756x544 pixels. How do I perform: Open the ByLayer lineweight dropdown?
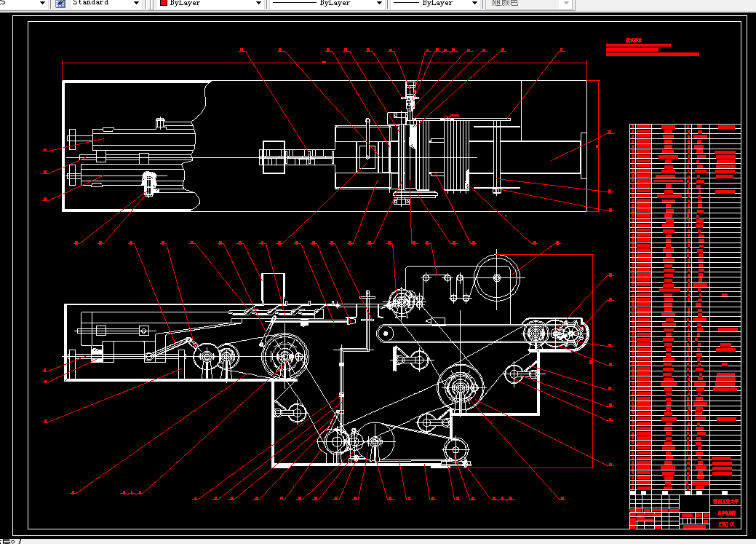click(435, 4)
